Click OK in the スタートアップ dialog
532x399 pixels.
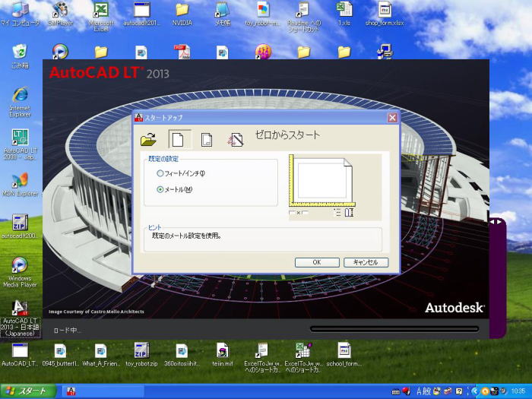(317, 262)
